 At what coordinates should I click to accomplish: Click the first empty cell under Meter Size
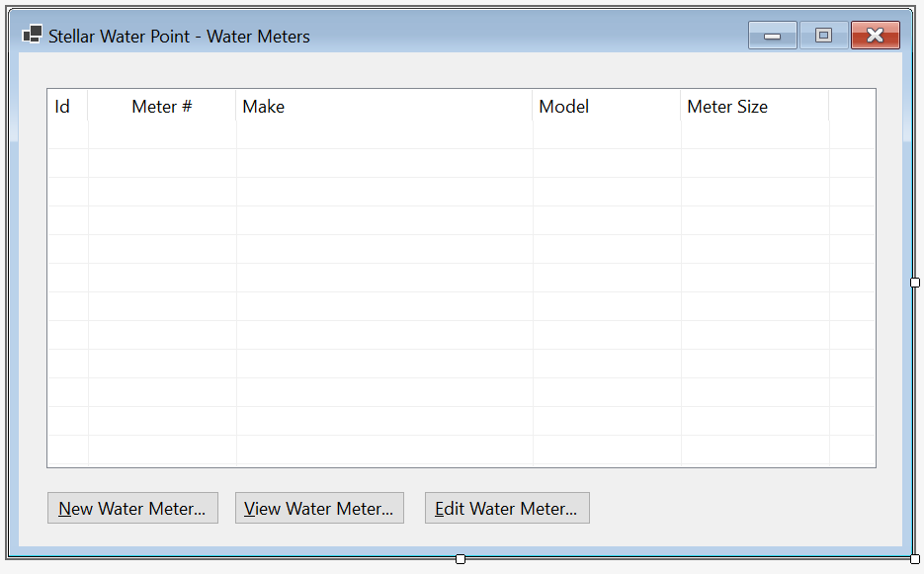pyautogui.click(x=755, y=135)
